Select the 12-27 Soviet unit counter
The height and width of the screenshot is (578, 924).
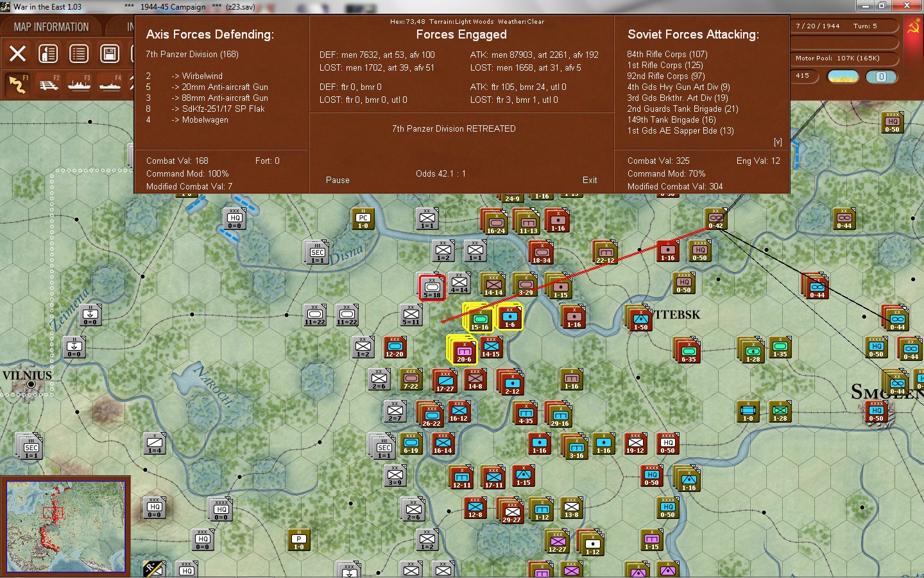click(558, 541)
